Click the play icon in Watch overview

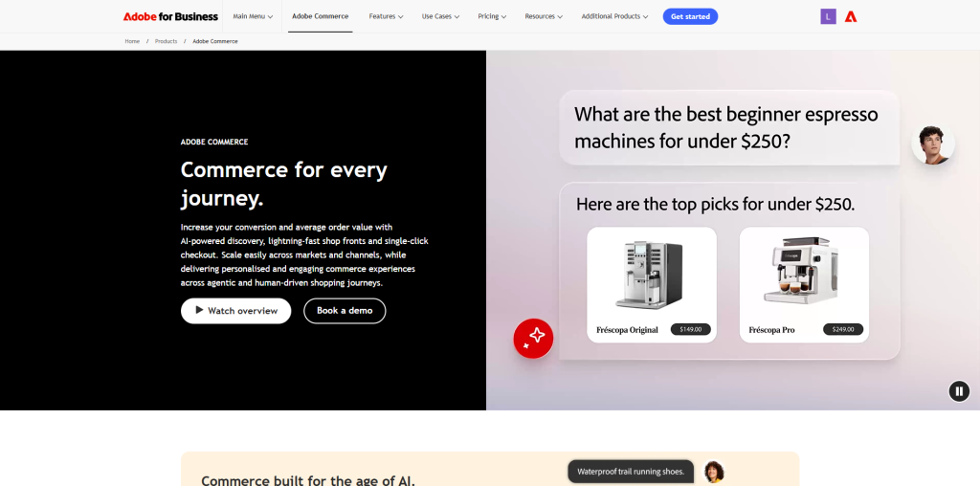199,310
